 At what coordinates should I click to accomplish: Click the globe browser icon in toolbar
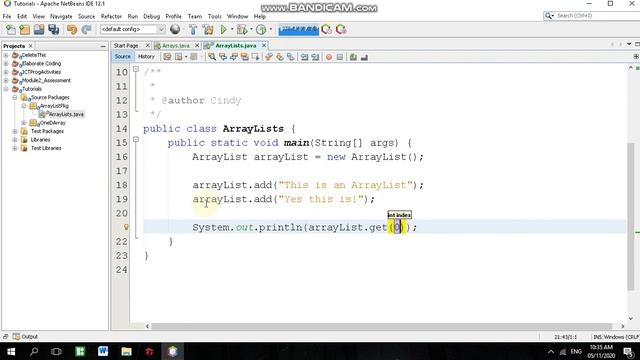pyautogui.click(x=175, y=29)
